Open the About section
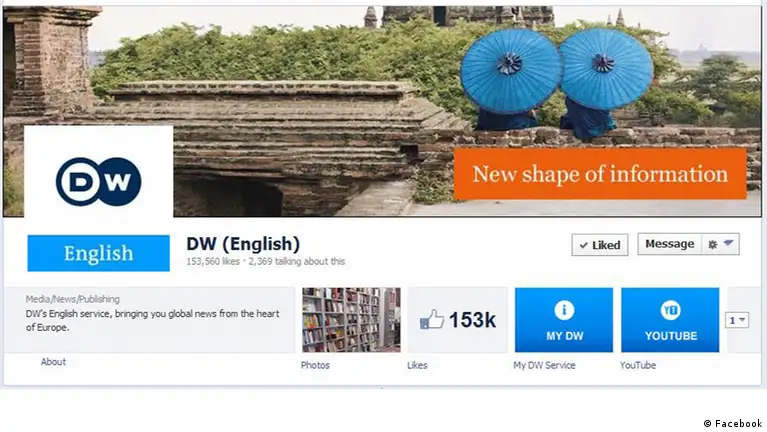Screen dimensions: 767x432 coord(53,362)
